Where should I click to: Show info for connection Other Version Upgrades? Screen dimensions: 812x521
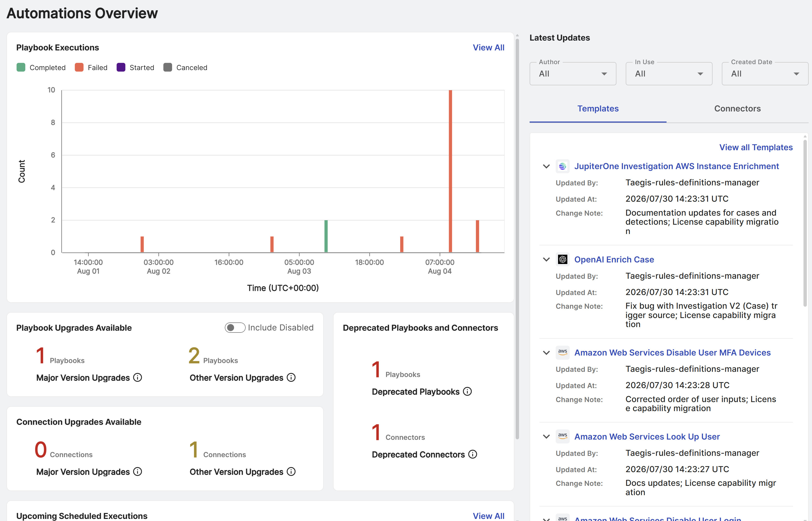pos(291,472)
